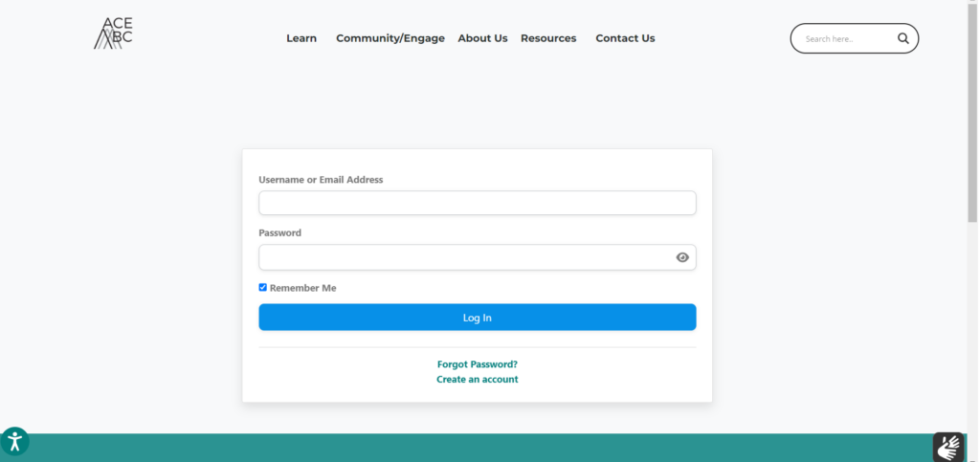Uncheck the Remember Me checkbox
980x462 pixels.
263,288
